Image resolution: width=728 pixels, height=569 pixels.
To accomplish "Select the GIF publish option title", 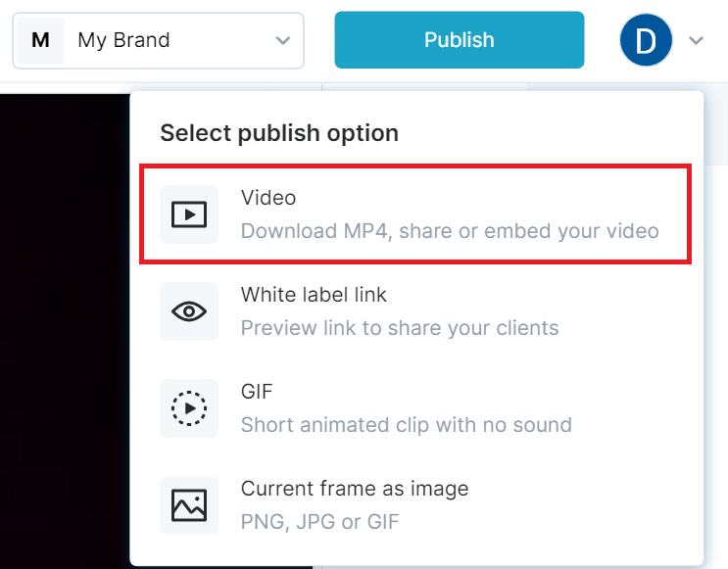I will (x=257, y=392).
